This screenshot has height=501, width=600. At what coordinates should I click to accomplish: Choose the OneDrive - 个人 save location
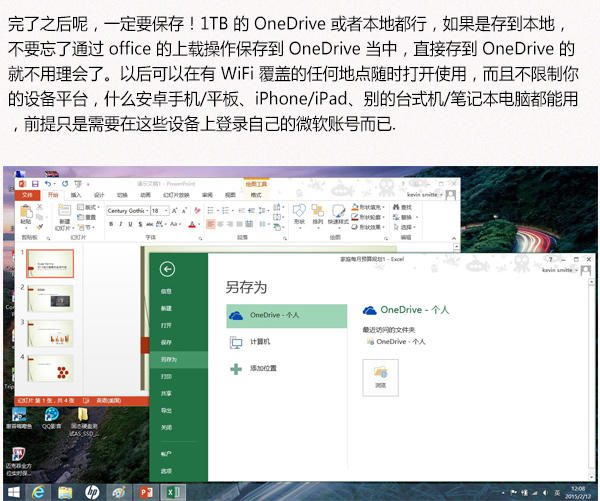[287, 316]
